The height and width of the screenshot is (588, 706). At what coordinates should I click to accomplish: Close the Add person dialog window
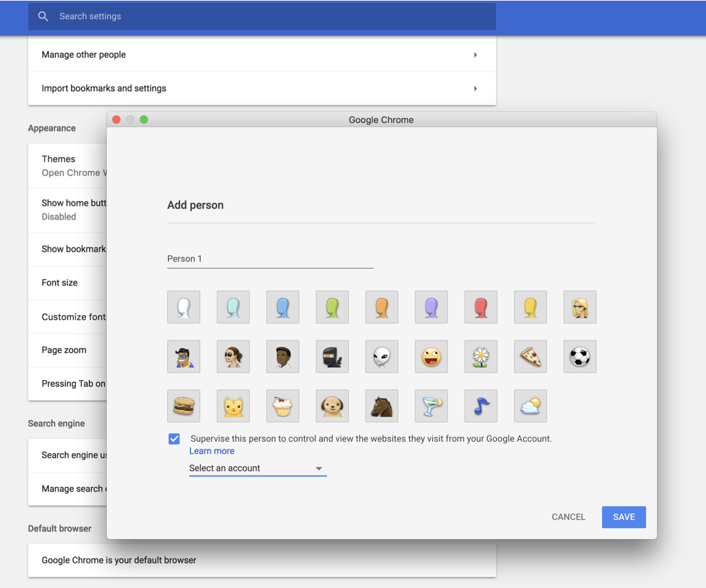116,119
